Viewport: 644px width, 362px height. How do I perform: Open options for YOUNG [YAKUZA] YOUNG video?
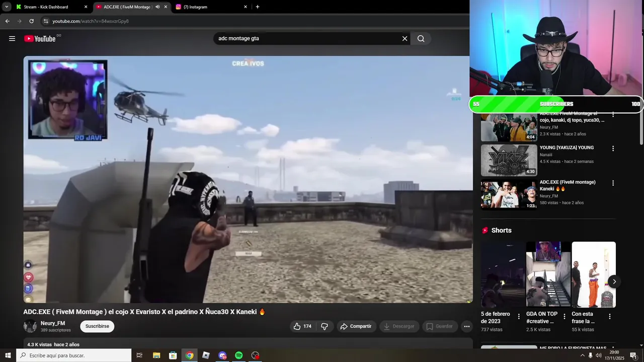[613, 148]
